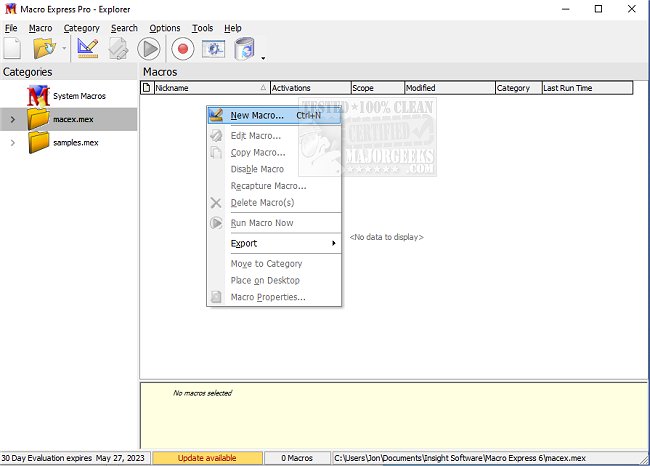This screenshot has height=466, width=650.
Task: Click the Copy Macro icon in the context menu
Action: 216,153
